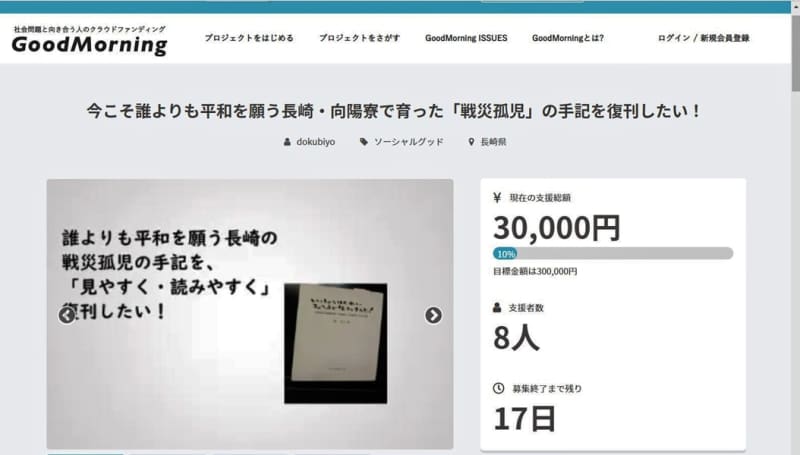Advance carousel with right arrow icon
Image resolution: width=800 pixels, height=455 pixels.
pos(433,315)
